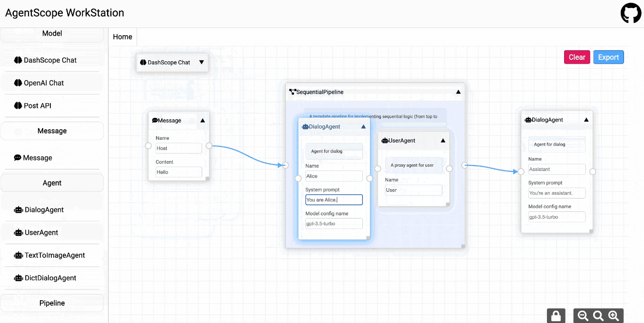Click the 'A template pipeline' description text
The width and height of the screenshot is (644, 323).
(x=373, y=116)
